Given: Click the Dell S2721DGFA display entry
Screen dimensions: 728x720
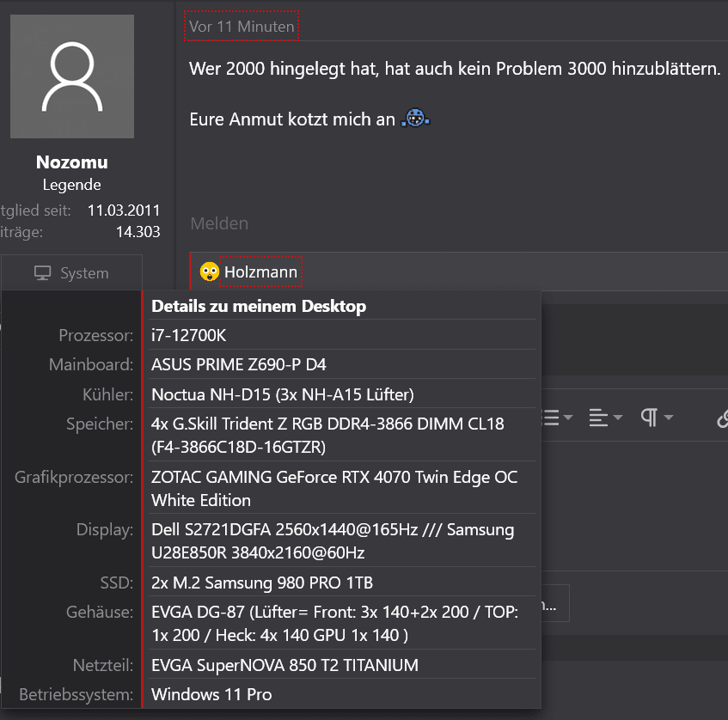Looking at the screenshot, I should click(x=333, y=541).
